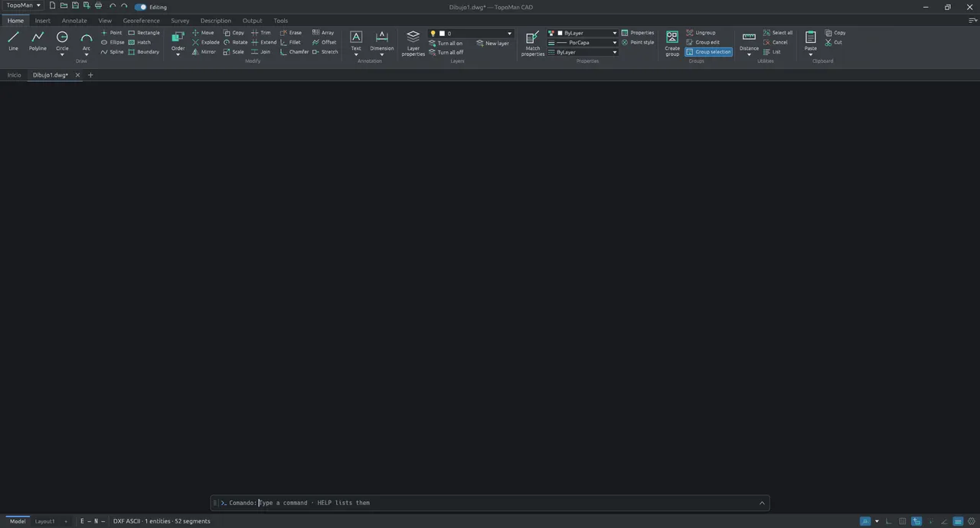Click the Point style button
Viewport: 980px width, 528px height.
point(638,42)
